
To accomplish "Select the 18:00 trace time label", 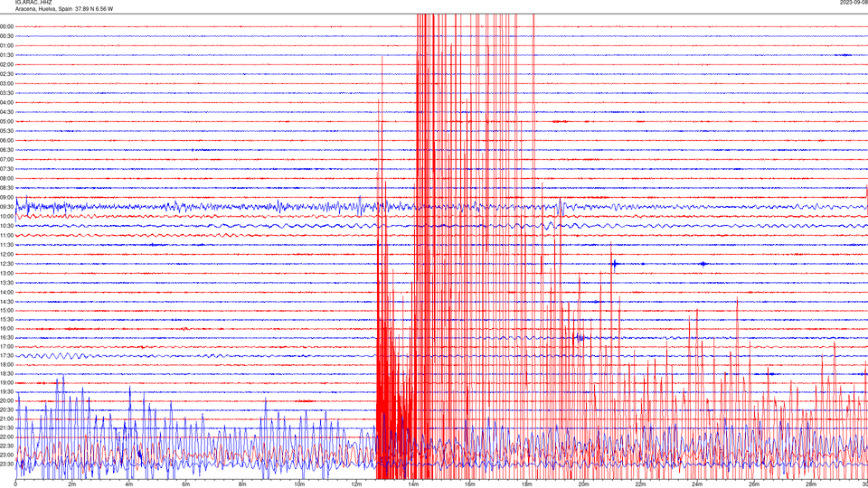I will (6, 364).
